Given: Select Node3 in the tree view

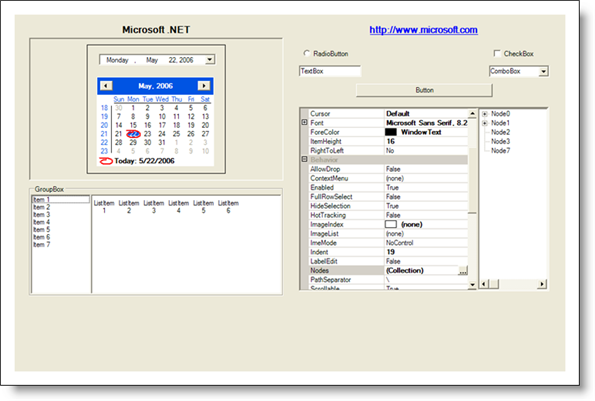Looking at the screenshot, I should tap(501, 141).
